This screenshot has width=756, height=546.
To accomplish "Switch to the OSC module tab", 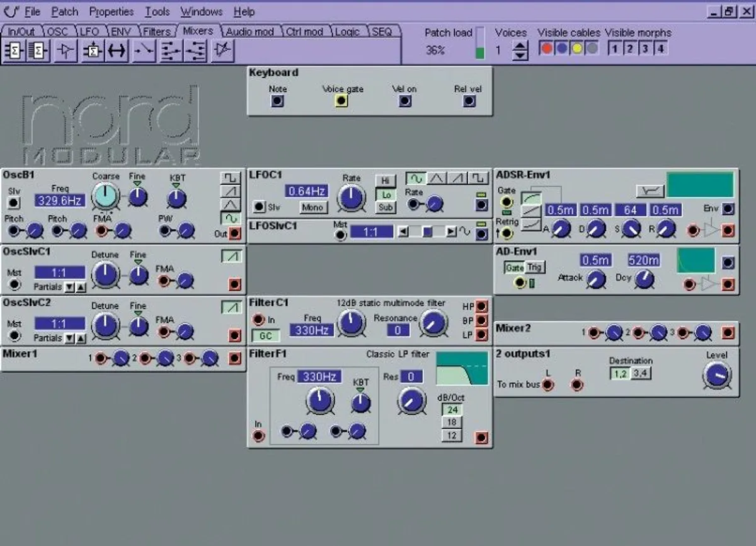I will tap(58, 32).
